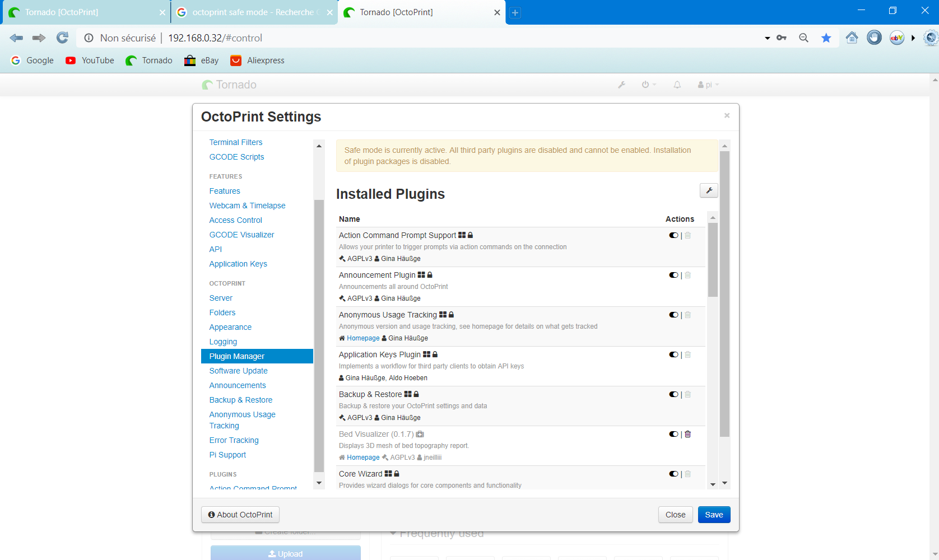Image resolution: width=939 pixels, height=560 pixels.
Task: Open GCODE Scripts settings page
Action: click(237, 157)
